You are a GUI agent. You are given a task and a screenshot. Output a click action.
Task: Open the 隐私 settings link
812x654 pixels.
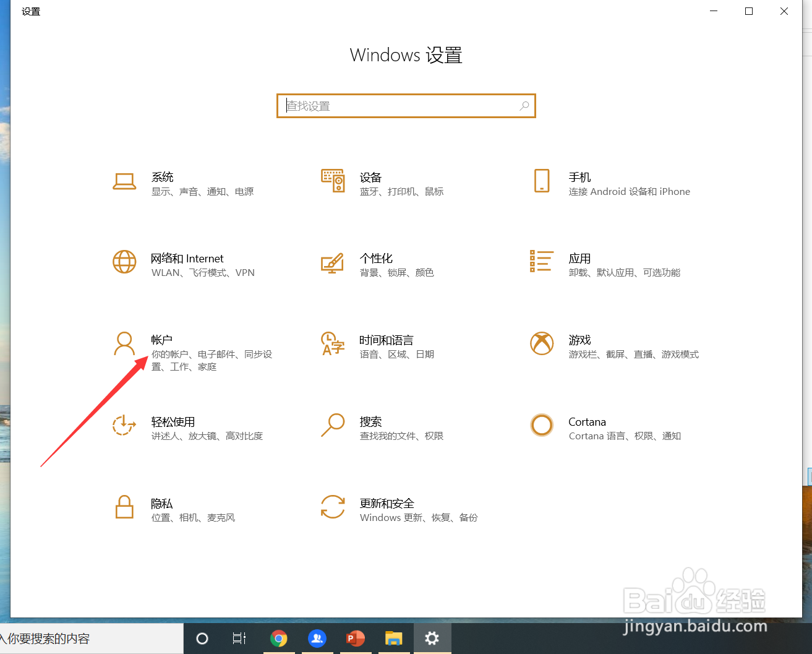(162, 504)
